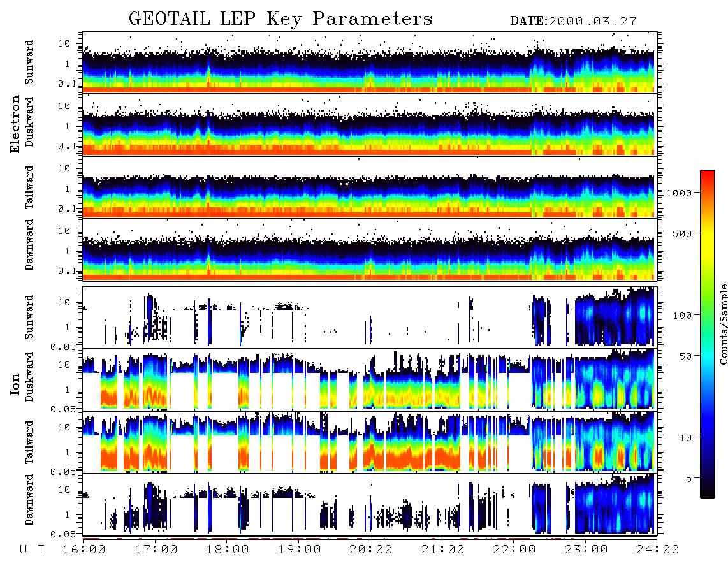Click inside the Electron Sunward spectrogram panel
This screenshot has height=561, width=728.
tap(370, 62)
